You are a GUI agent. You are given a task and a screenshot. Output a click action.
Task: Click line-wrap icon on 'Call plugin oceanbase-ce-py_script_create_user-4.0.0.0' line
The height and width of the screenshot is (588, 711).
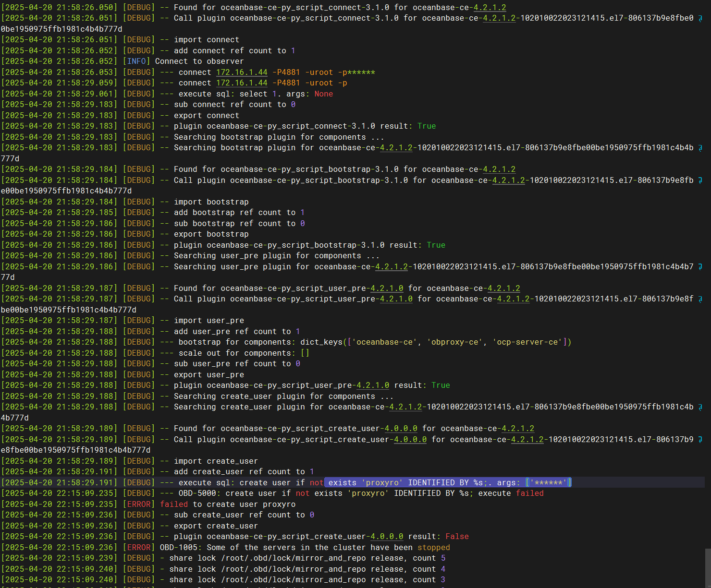pos(700,440)
